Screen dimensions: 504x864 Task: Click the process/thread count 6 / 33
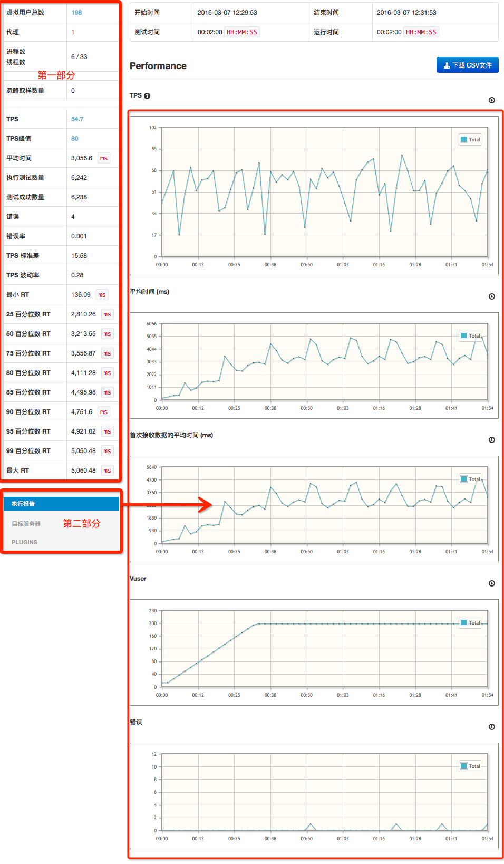tap(79, 57)
